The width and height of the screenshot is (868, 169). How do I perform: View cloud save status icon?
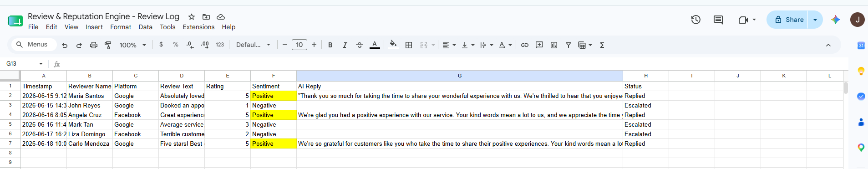click(221, 17)
